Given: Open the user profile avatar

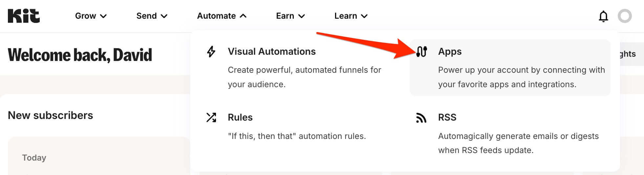Looking at the screenshot, I should [624, 16].
